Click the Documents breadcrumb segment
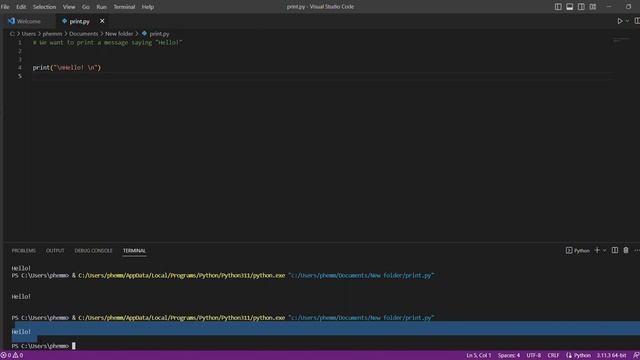Screen dimensions: 640x360 point(83,34)
